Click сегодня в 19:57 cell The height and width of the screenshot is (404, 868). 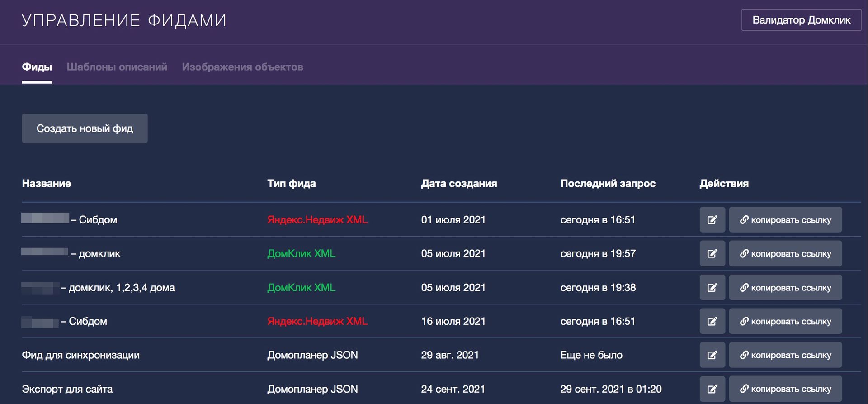click(598, 253)
